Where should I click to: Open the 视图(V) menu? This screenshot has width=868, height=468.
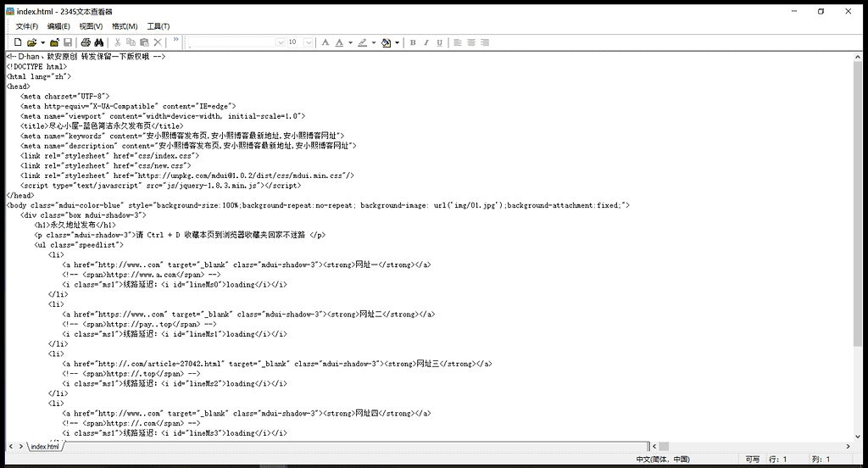click(x=91, y=26)
